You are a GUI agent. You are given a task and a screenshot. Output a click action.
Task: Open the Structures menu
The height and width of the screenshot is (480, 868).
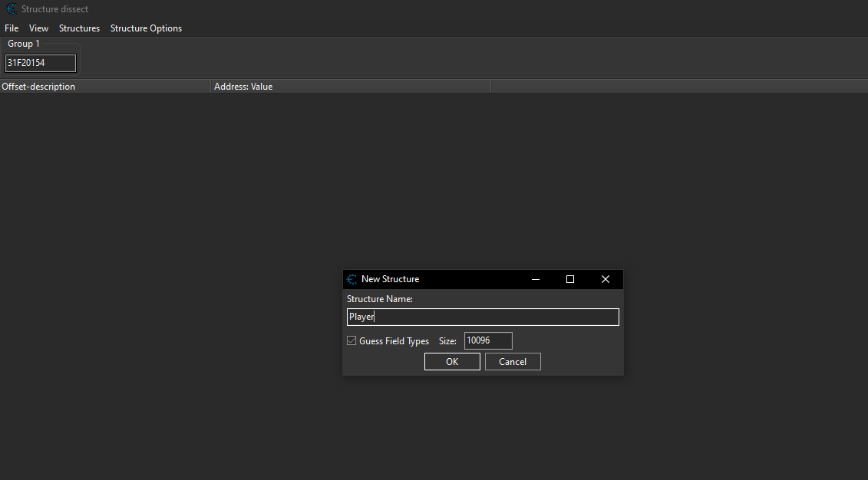[x=79, y=28]
